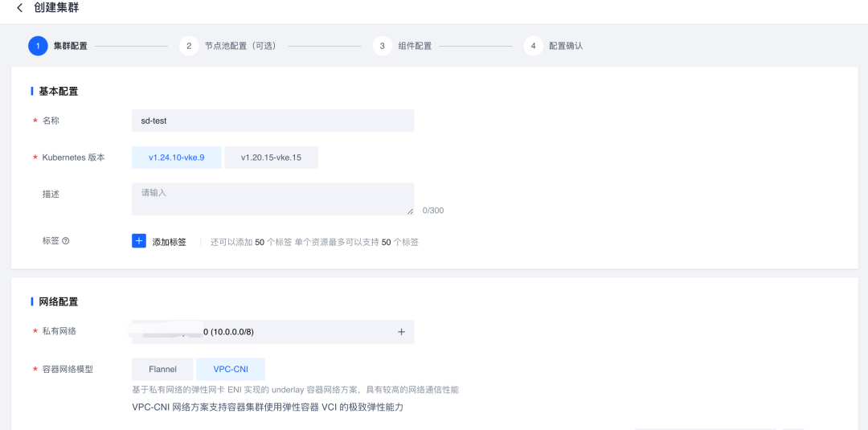Click the 描述 textarea

pos(272,199)
